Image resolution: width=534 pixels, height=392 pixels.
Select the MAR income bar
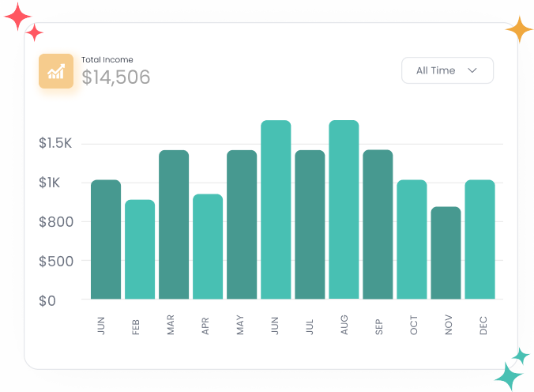click(174, 224)
